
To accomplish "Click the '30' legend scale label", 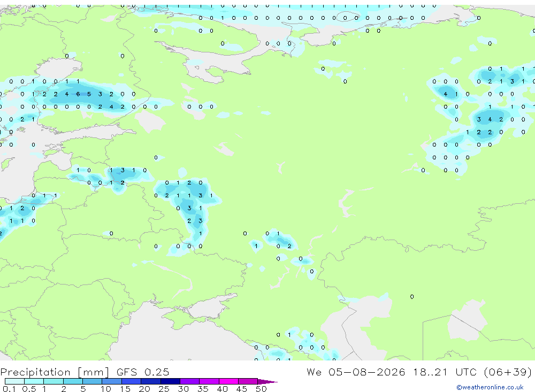I will (x=183, y=389).
